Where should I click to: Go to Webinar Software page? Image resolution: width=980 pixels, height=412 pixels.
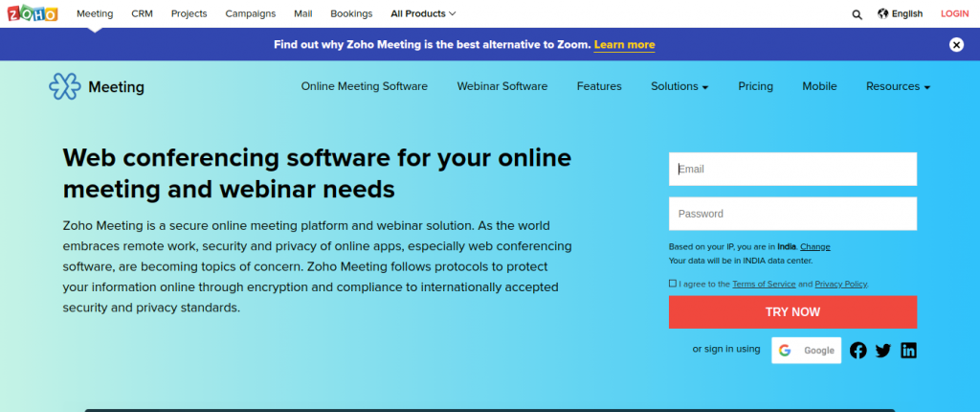[x=501, y=86]
